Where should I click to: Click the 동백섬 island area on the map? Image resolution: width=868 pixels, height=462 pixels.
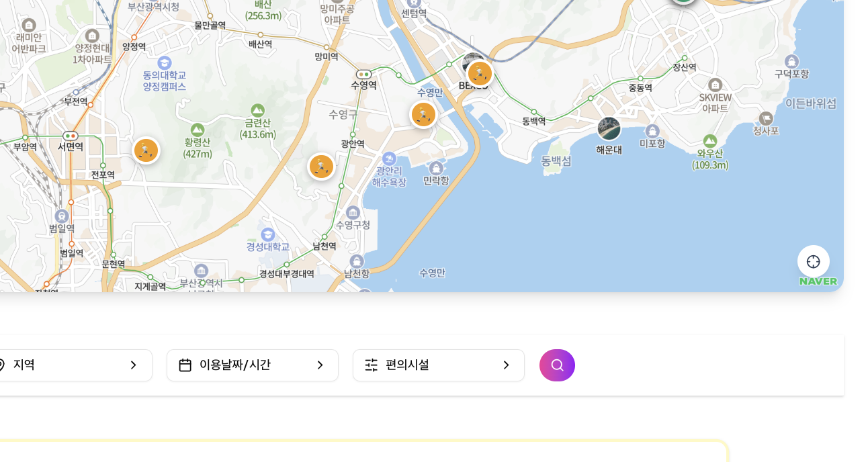[x=555, y=161]
